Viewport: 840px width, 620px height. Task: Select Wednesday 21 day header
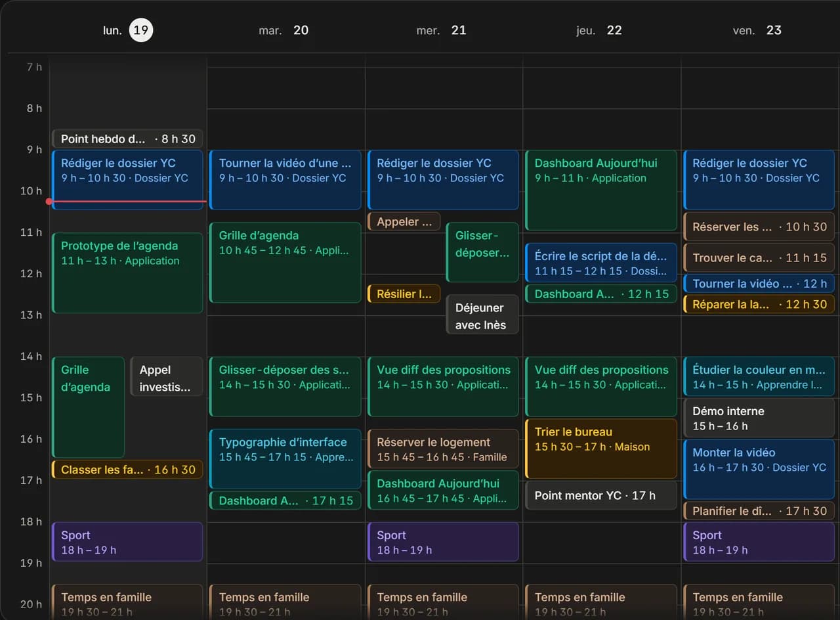[x=441, y=30]
